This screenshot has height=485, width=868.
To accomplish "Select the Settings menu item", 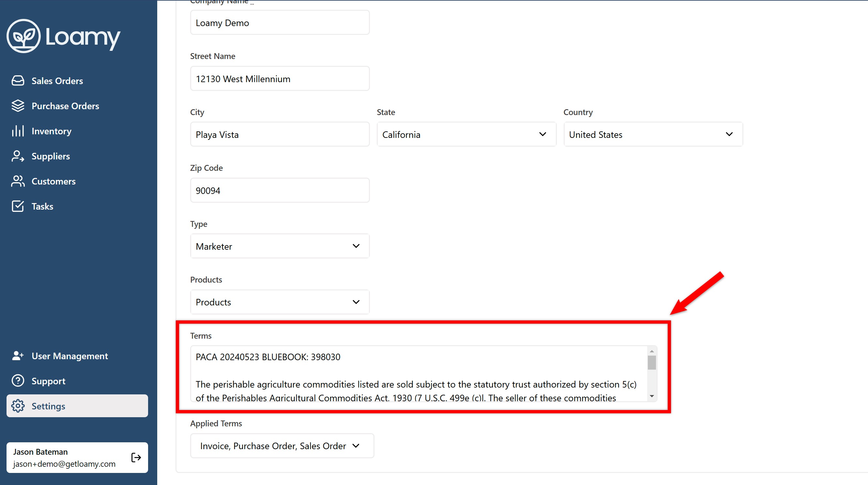I will pyautogui.click(x=77, y=406).
